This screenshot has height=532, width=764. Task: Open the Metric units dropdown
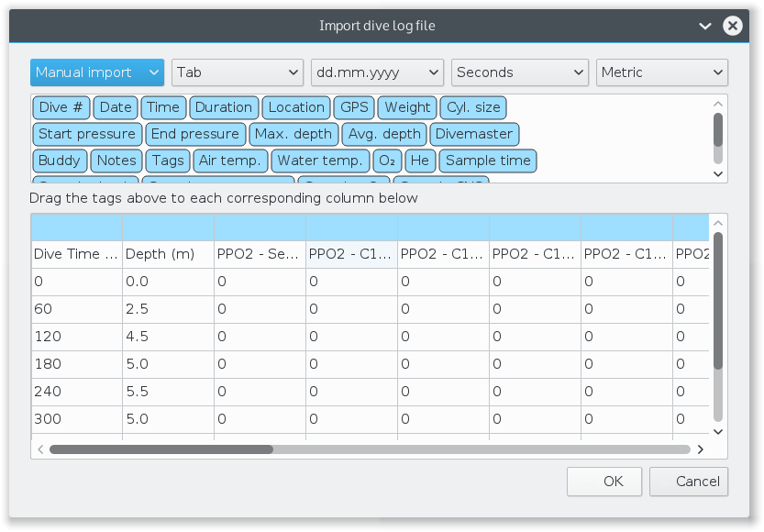(661, 72)
